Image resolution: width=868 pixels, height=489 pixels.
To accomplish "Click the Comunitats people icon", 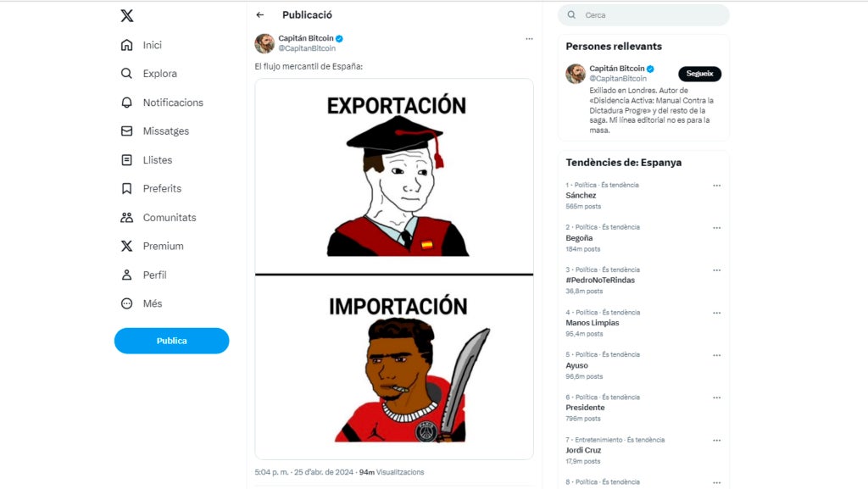I will click(x=127, y=218).
